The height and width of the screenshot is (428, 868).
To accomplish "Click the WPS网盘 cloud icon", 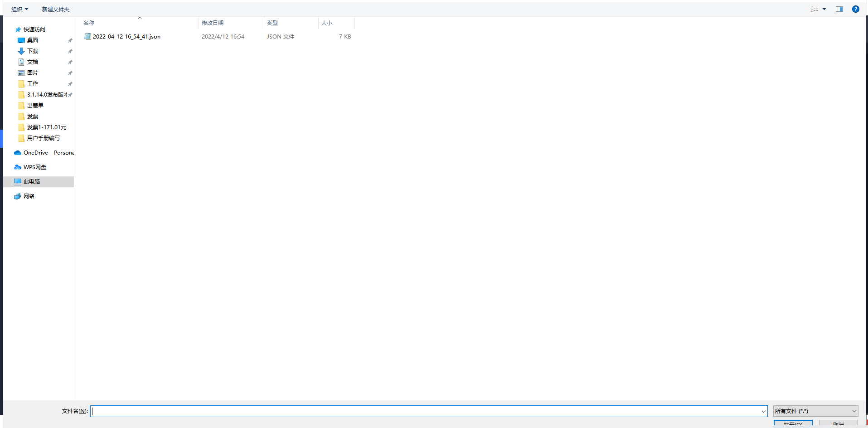I will coord(18,167).
